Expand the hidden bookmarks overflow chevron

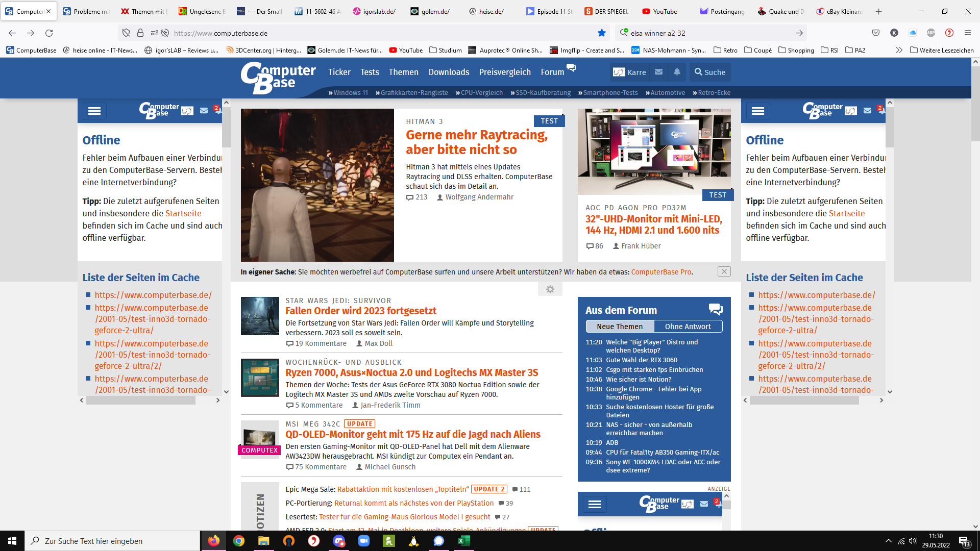pyautogui.click(x=899, y=50)
